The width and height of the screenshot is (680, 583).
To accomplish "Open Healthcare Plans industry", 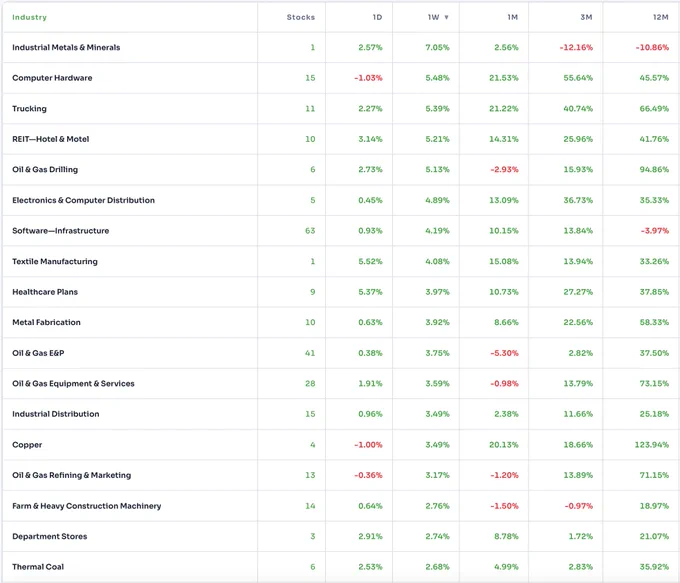I will coord(45,292).
